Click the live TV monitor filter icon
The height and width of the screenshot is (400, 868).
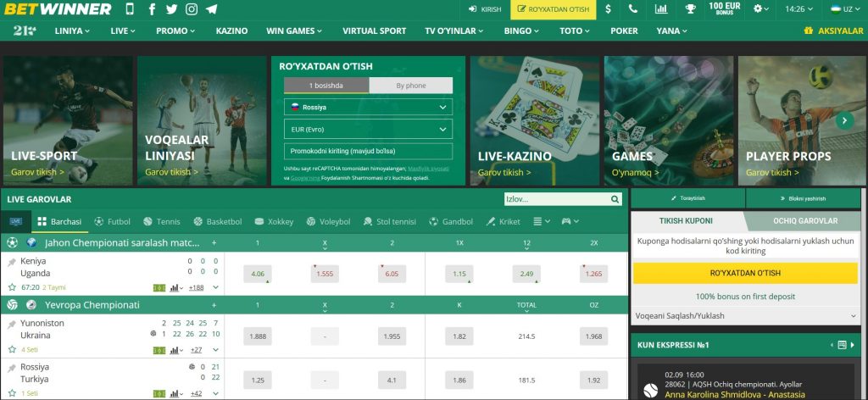pyautogui.click(x=15, y=221)
